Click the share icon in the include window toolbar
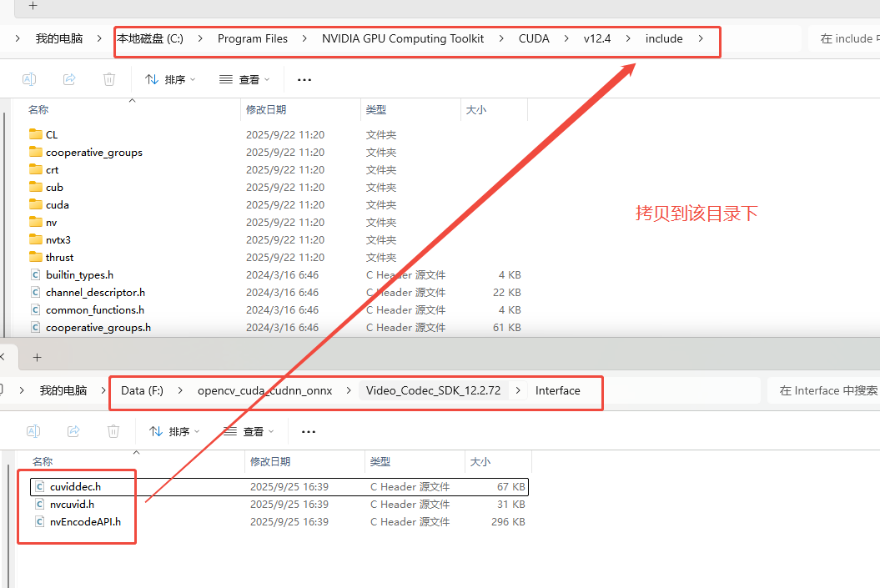This screenshot has height=588, width=880. coord(69,79)
